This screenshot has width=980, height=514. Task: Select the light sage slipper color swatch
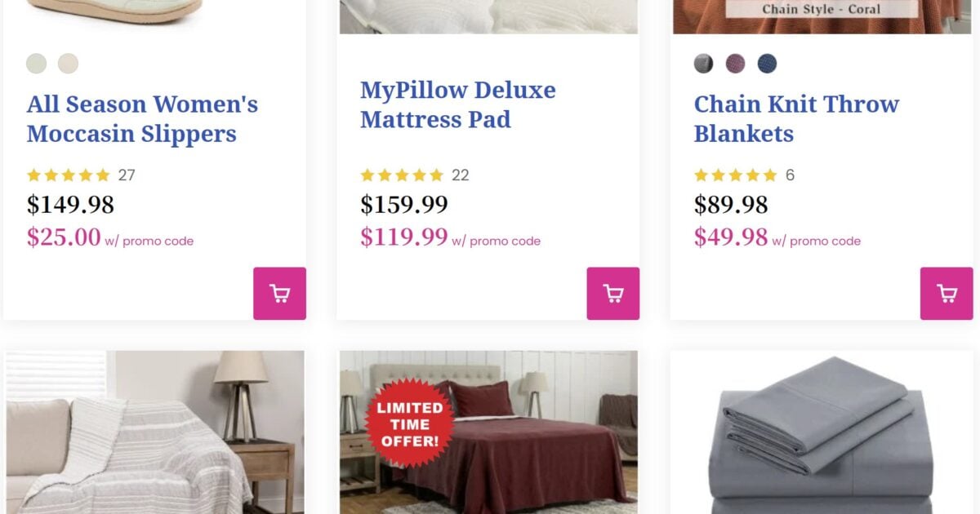point(37,64)
